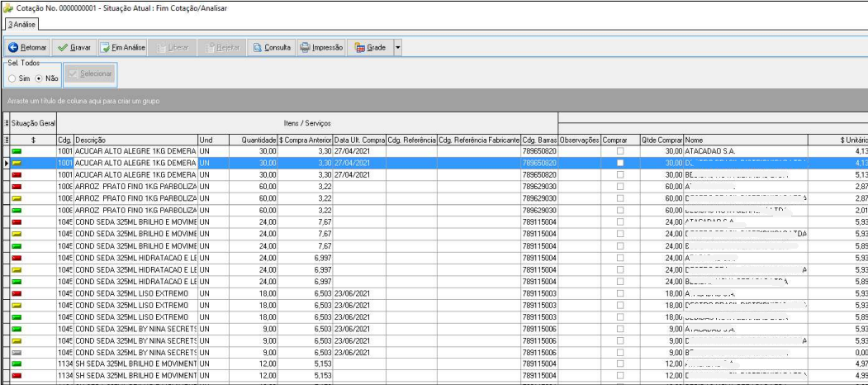This screenshot has width=868, height=385.
Task: Click the 2,01 unit price cell
Action: pyautogui.click(x=838, y=210)
